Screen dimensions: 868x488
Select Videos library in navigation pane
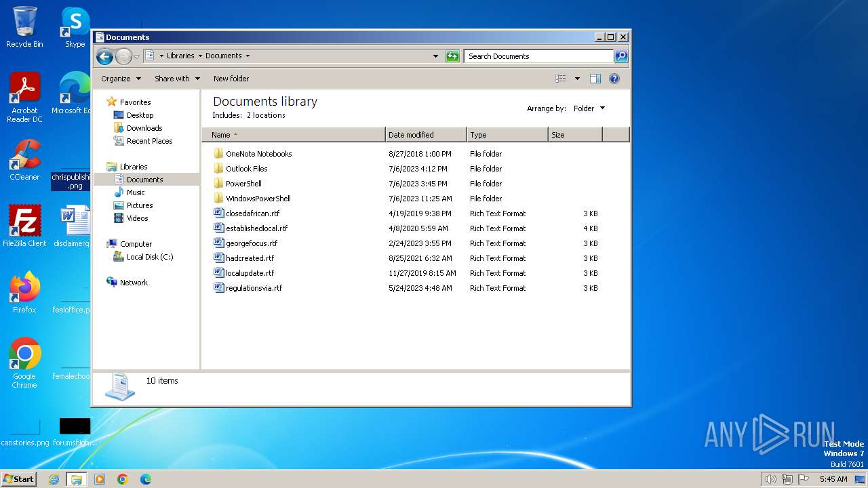click(x=137, y=218)
